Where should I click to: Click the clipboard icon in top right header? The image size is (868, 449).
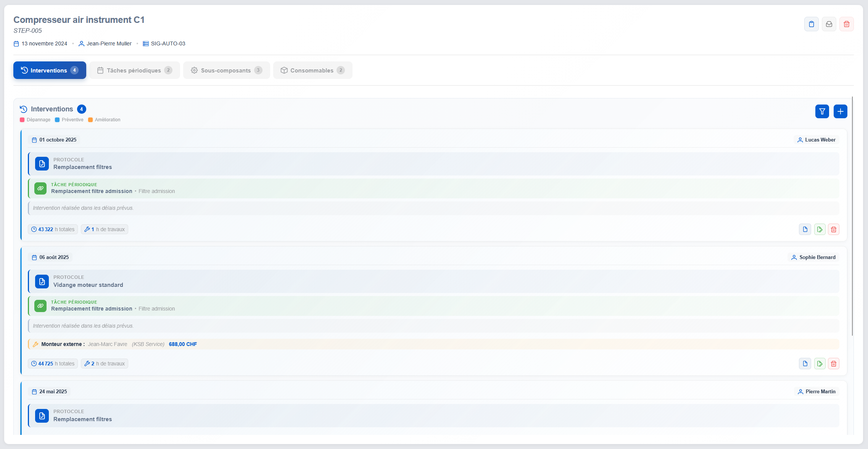click(x=811, y=24)
